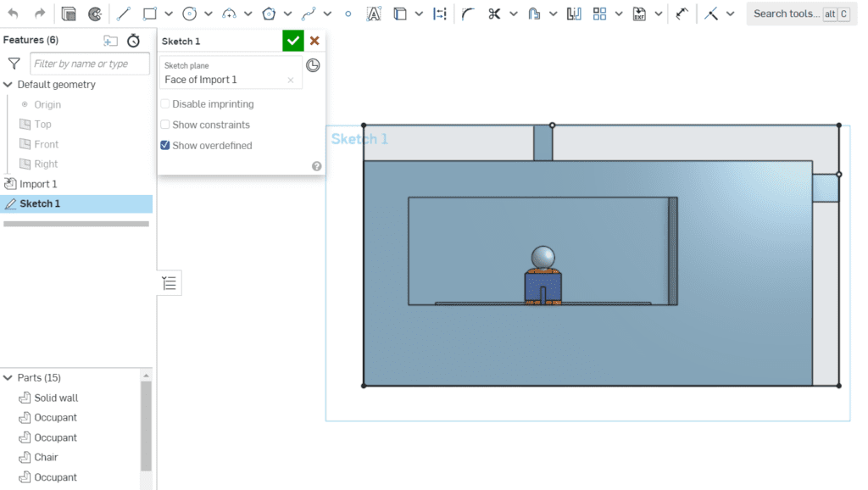The image size is (868, 490).
Task: Expand the Parts list section
Action: click(x=8, y=377)
